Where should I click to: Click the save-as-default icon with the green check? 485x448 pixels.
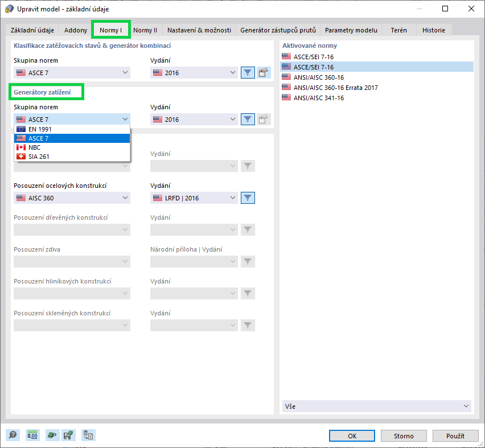tap(68, 435)
